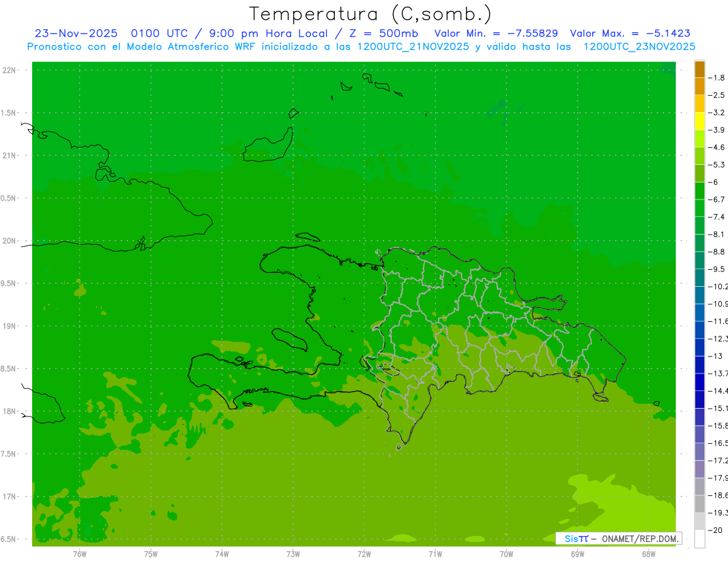
Task: Click the '9.5N' latitude tick label
Action: point(10,283)
